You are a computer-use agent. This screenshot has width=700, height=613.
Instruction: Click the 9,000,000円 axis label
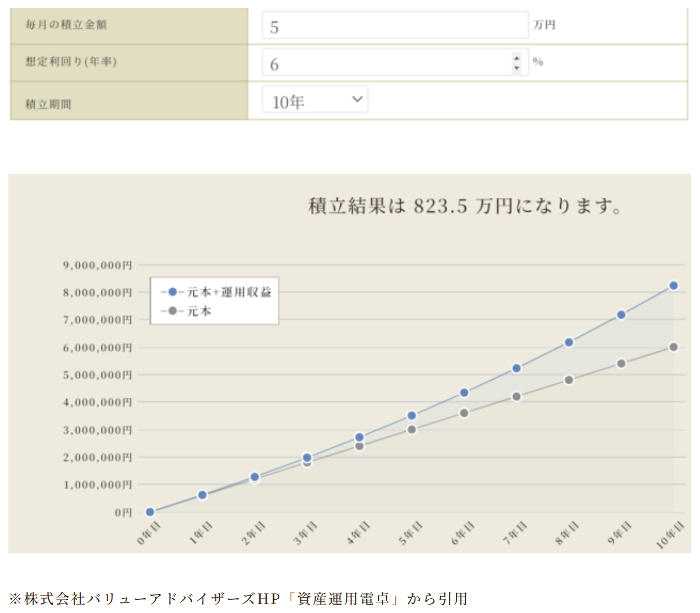click(x=98, y=265)
